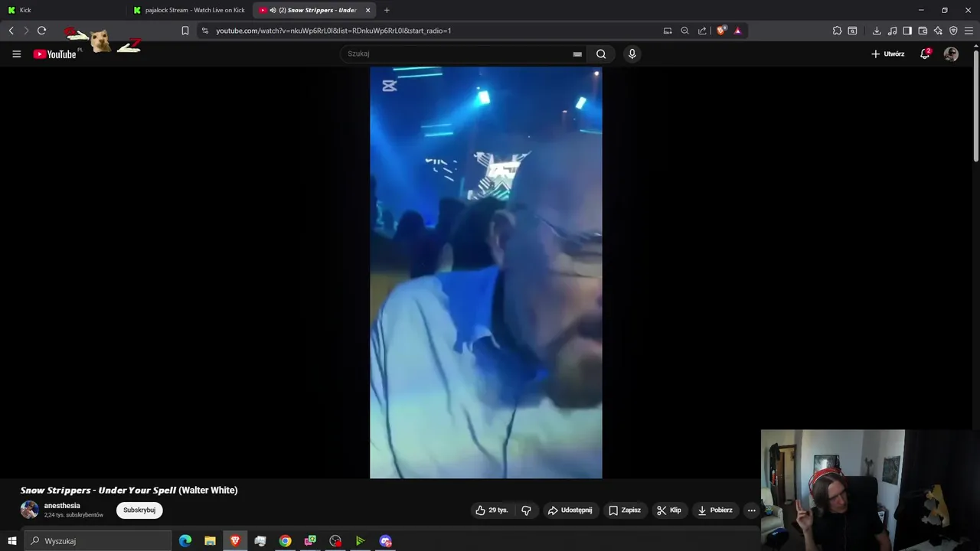Open a new browser tab

(387, 10)
